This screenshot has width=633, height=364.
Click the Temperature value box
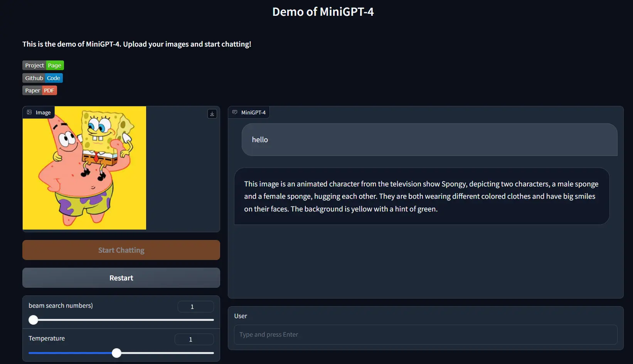[194, 339]
